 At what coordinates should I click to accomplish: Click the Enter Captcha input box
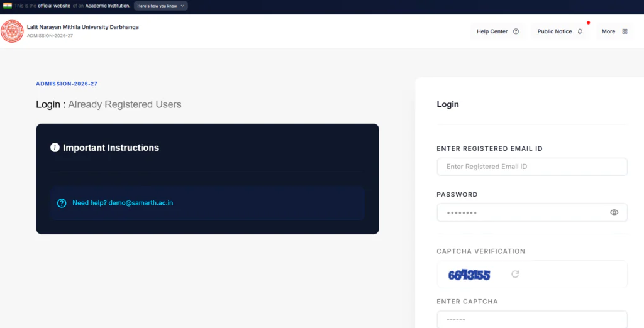pos(532,319)
